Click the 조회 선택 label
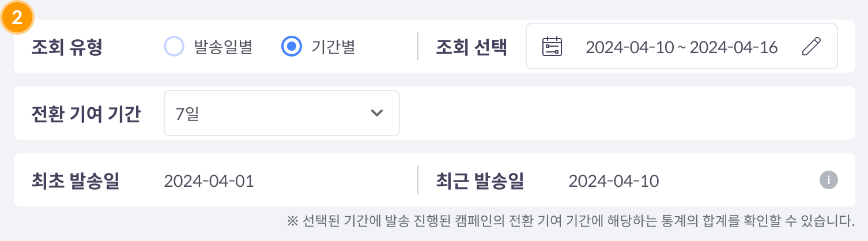 point(471,47)
